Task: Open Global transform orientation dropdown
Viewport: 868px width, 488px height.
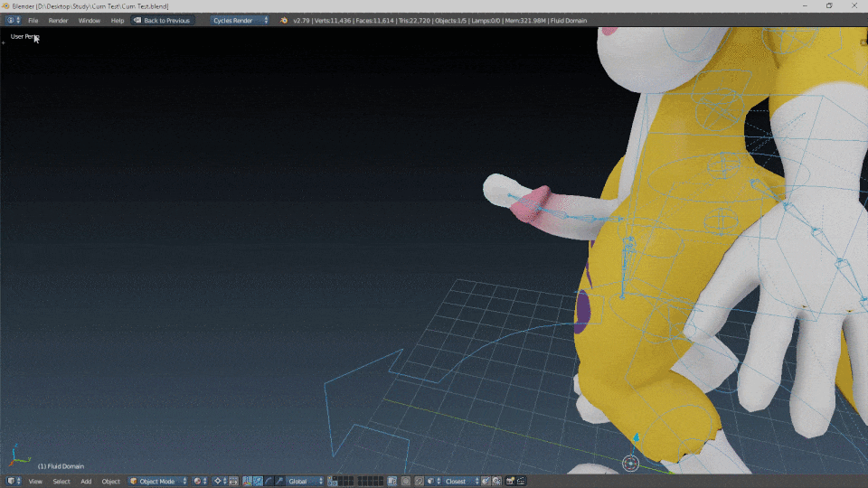Action: tap(305, 482)
